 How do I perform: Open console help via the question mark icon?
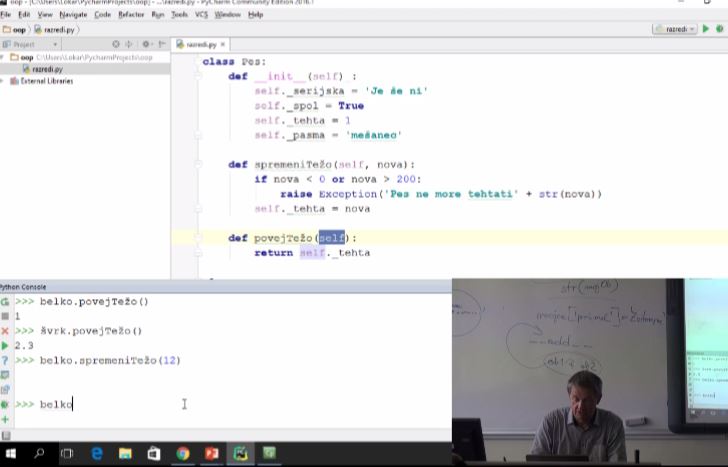5,360
